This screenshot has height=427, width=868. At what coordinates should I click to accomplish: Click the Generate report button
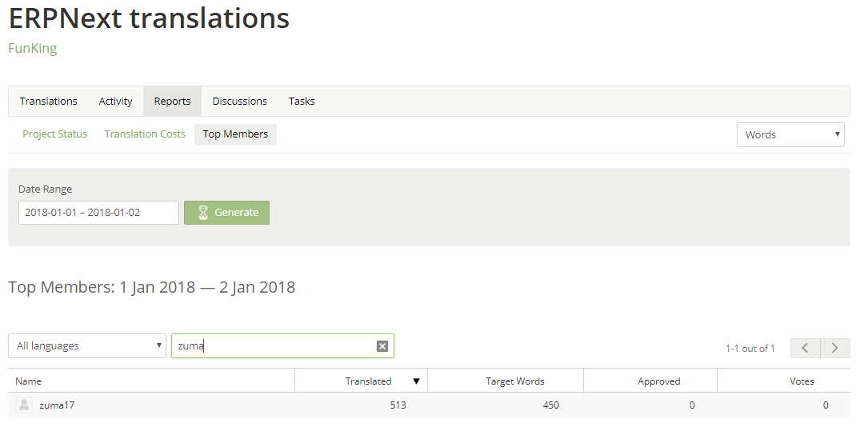[227, 213]
